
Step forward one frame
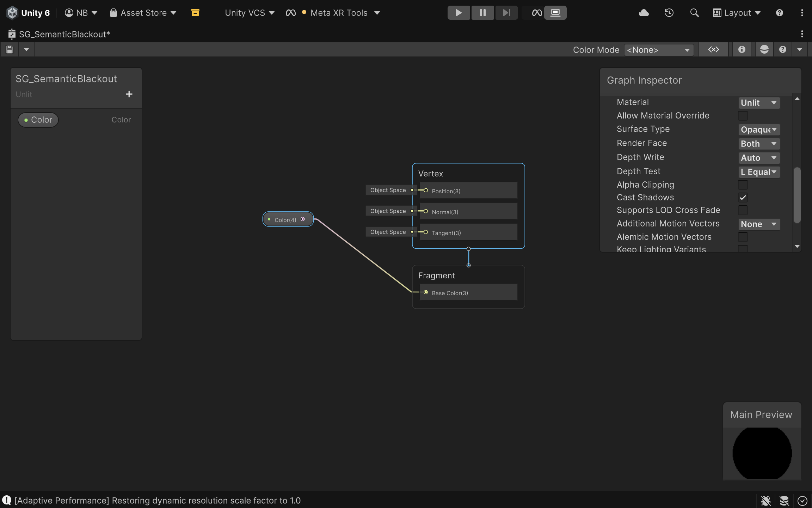[x=506, y=13]
